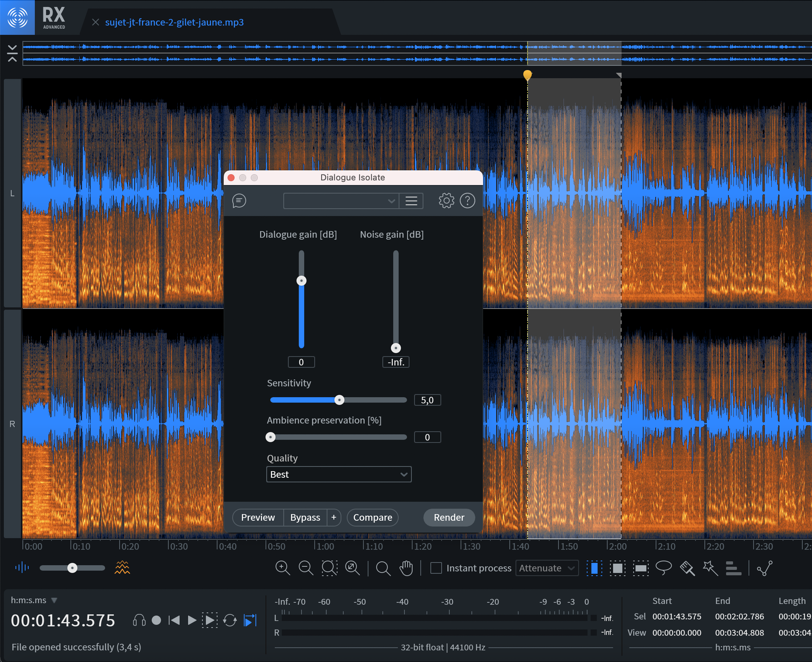Select the Lasso selection tool
Viewport: 812px width, 662px height.
pos(663,568)
